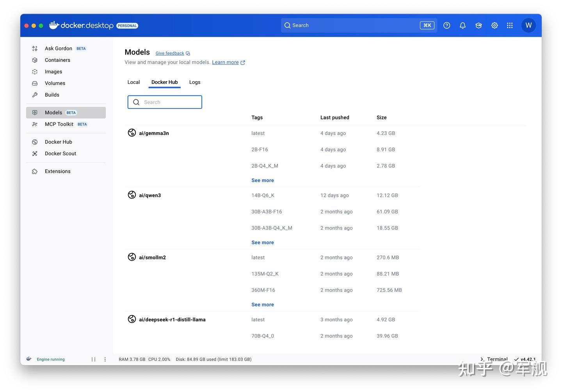
Task: Open the Extensions panel
Action: coord(57,171)
